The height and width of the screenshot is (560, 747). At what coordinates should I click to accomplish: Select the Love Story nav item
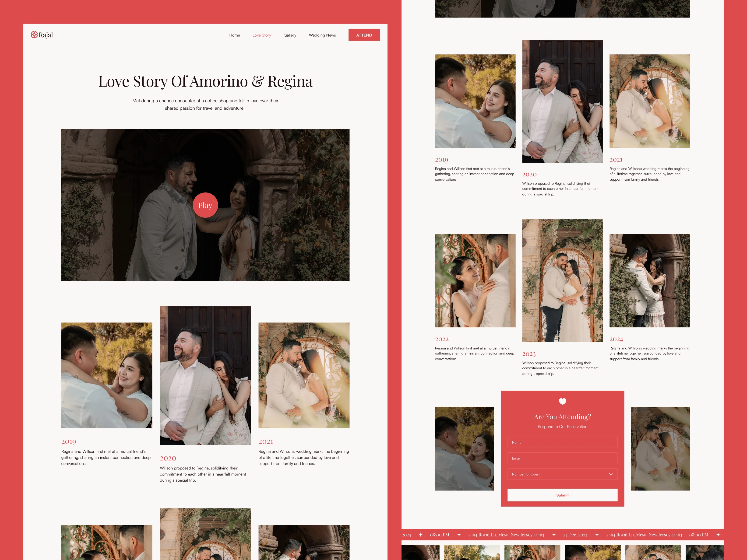click(261, 35)
